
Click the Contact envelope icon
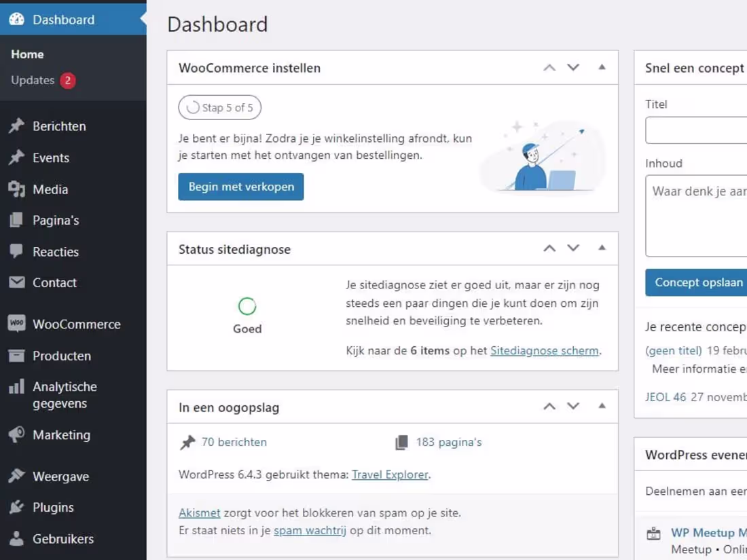click(17, 282)
